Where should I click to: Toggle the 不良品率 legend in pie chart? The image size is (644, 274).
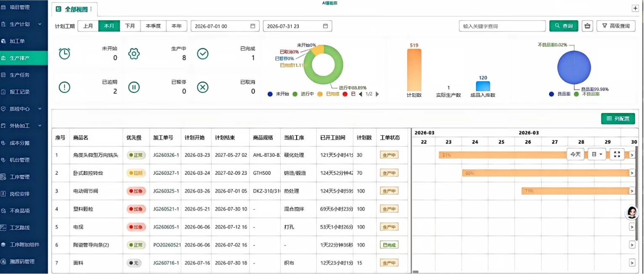point(587,94)
